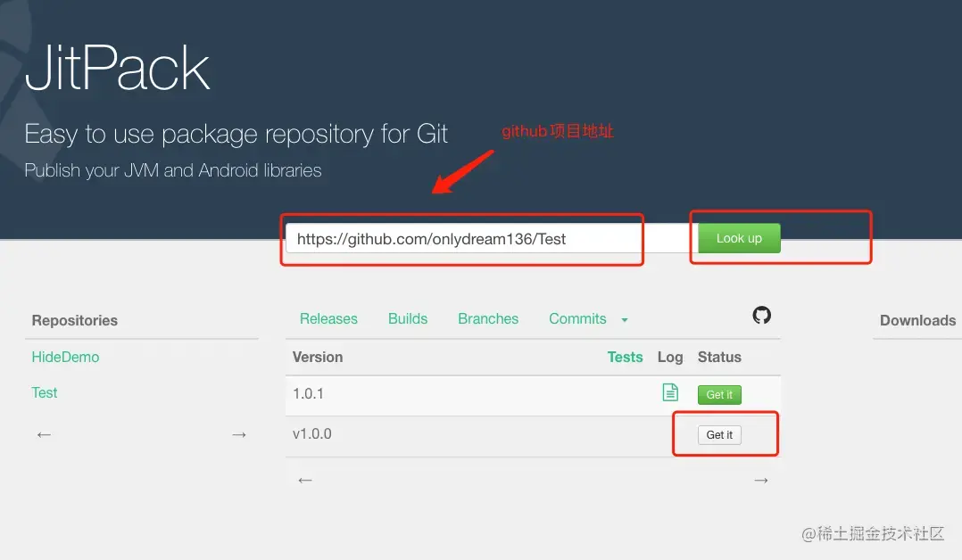962x560 pixels.
Task: Switch to the Builds tab
Action: point(407,319)
